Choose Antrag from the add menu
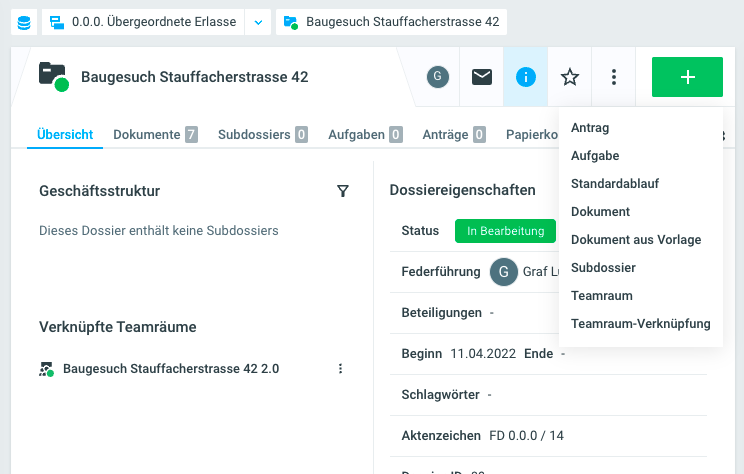The height and width of the screenshot is (474, 744). click(x=590, y=128)
